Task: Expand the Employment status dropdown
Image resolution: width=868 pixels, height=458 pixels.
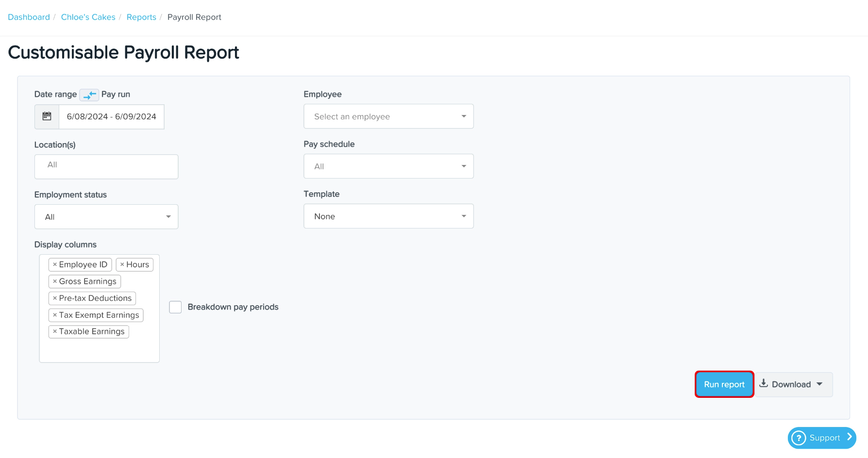Action: point(106,217)
